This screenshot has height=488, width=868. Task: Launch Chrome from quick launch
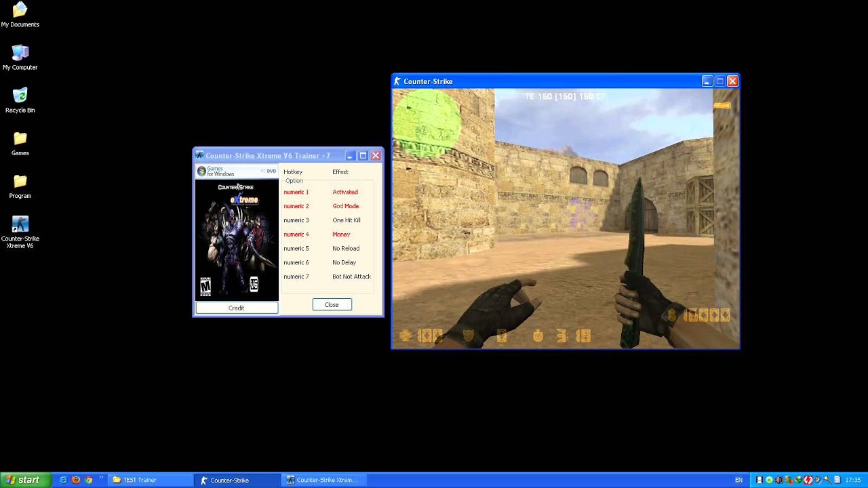pyautogui.click(x=88, y=480)
